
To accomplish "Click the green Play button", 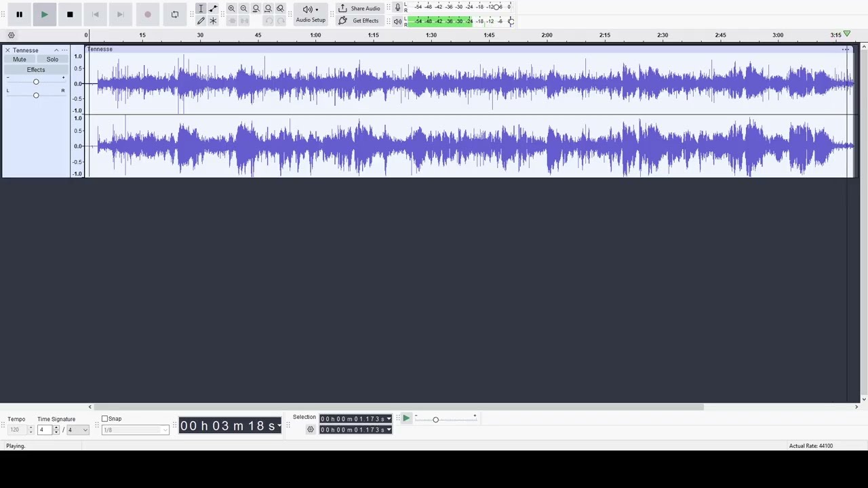I will coord(44,14).
